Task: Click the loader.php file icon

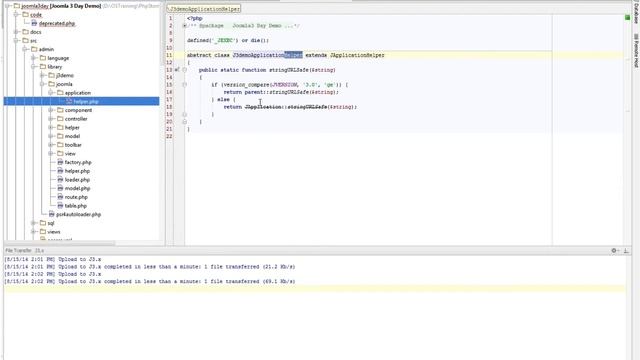Action: 60,180
